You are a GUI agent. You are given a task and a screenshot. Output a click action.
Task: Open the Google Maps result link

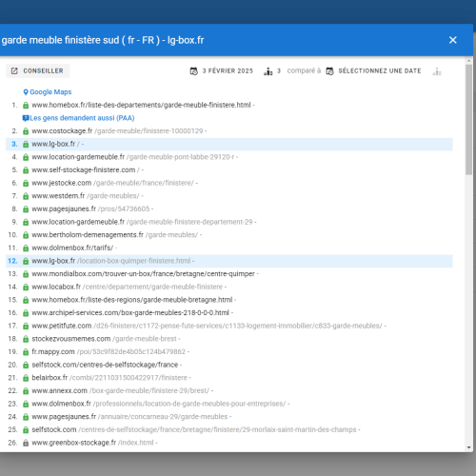click(x=50, y=92)
